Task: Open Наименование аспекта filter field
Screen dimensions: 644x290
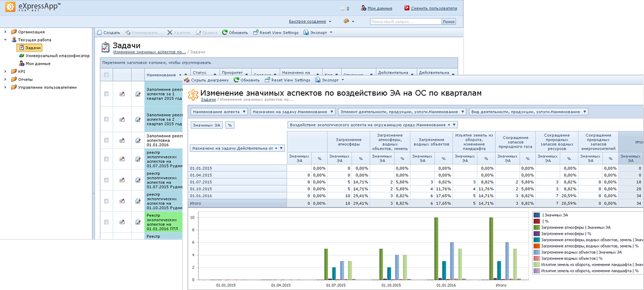Action: 218,112
